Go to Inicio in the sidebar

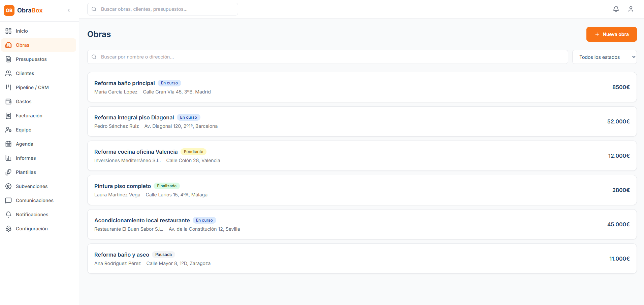click(x=39, y=31)
